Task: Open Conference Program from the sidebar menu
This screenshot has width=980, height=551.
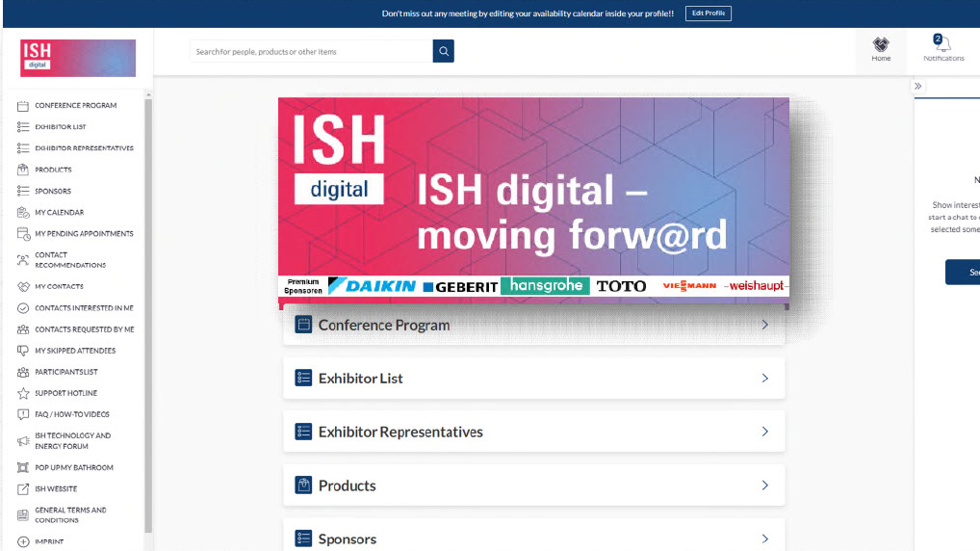Action: click(76, 106)
